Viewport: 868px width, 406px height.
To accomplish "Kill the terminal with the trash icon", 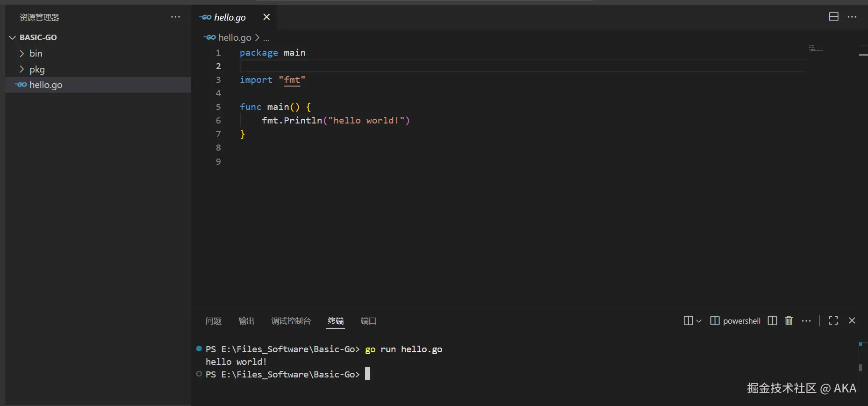I will pyautogui.click(x=789, y=321).
